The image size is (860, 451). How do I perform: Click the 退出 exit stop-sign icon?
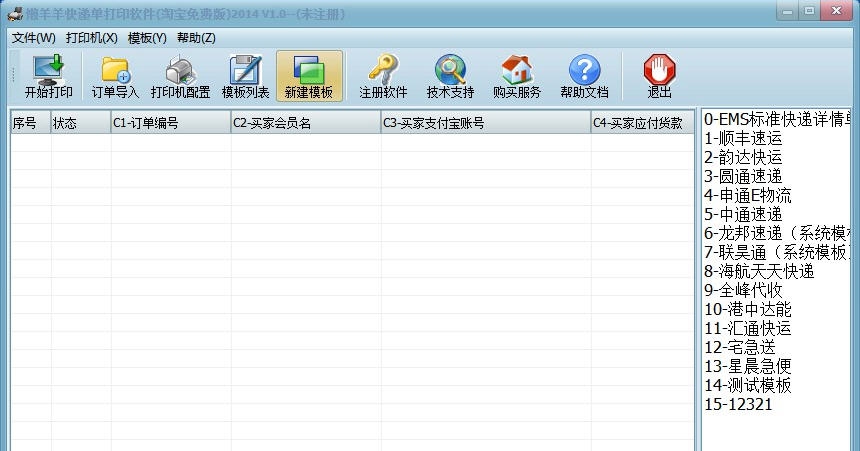659,76
